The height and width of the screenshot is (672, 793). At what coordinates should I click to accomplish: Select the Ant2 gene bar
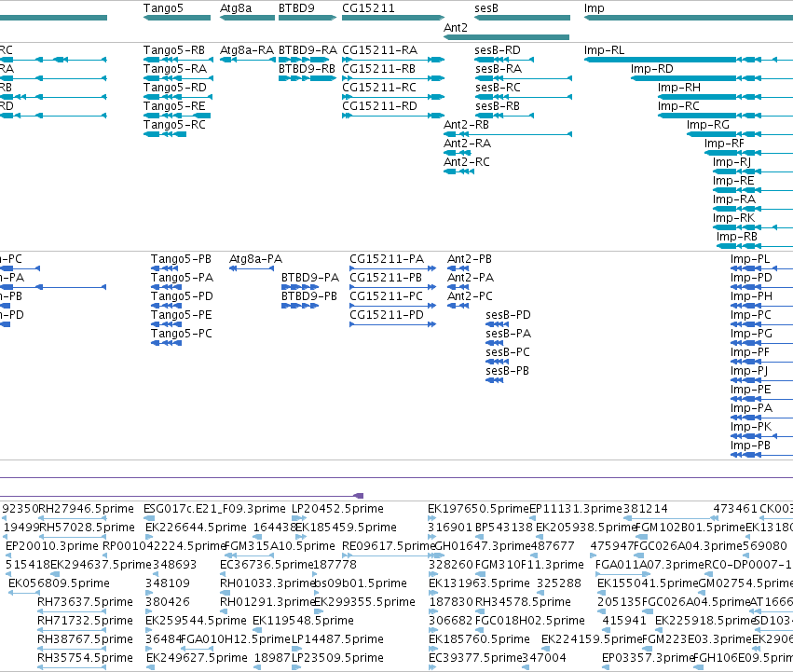tap(506, 37)
